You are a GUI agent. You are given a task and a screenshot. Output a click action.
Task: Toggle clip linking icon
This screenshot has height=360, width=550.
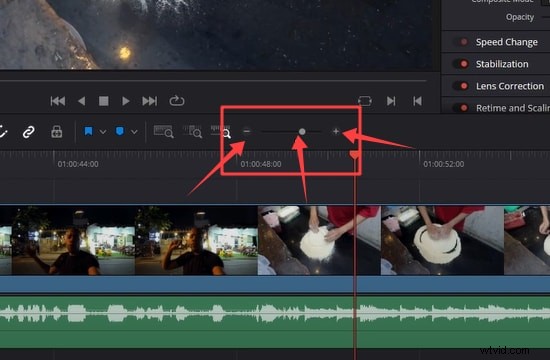(x=28, y=132)
